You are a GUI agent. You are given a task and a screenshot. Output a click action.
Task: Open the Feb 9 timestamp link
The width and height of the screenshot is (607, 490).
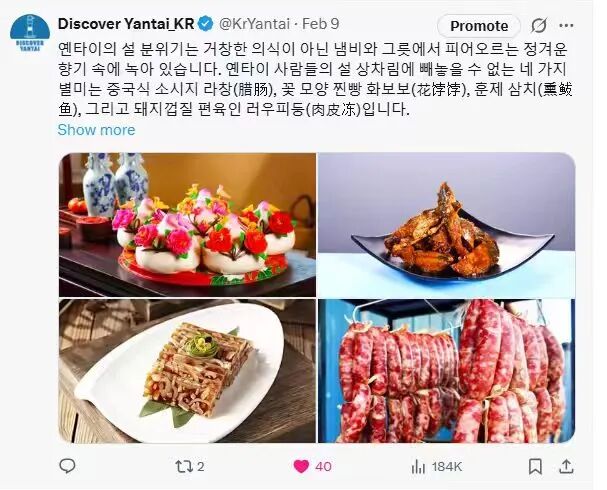pyautogui.click(x=321, y=24)
